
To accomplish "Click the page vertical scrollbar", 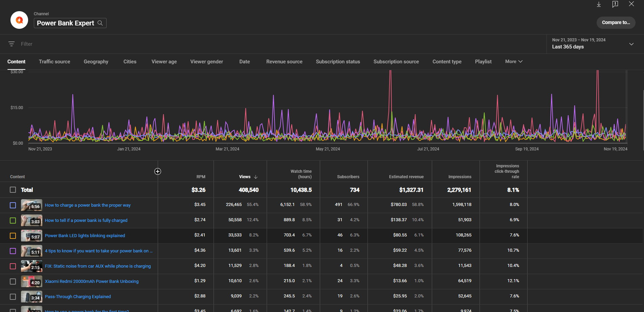I will (643, 120).
